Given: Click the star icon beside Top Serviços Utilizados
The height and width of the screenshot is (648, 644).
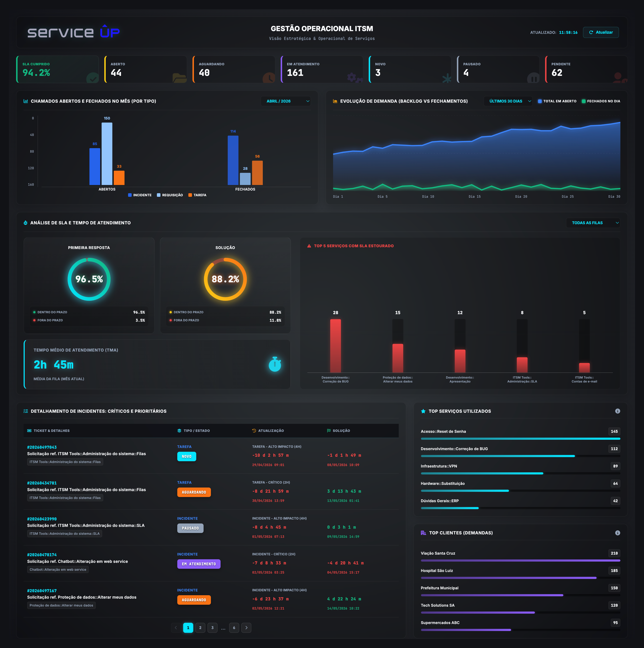Looking at the screenshot, I should pyautogui.click(x=423, y=411).
